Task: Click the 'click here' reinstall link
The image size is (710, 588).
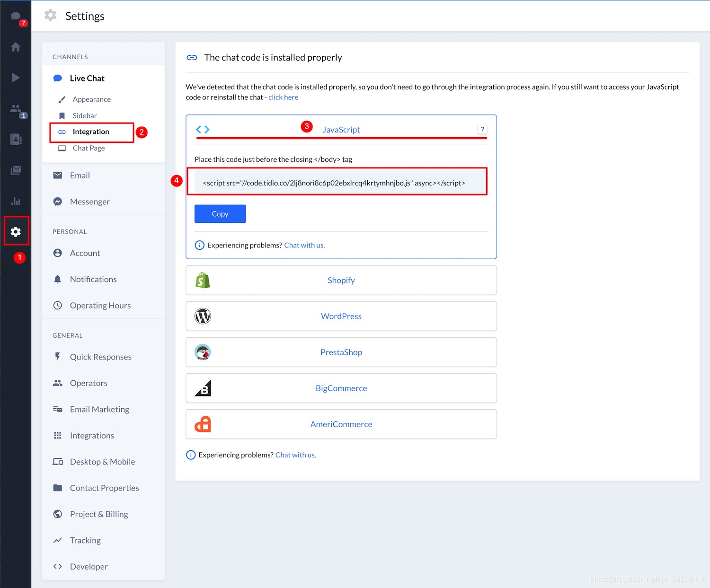Action: pyautogui.click(x=283, y=97)
